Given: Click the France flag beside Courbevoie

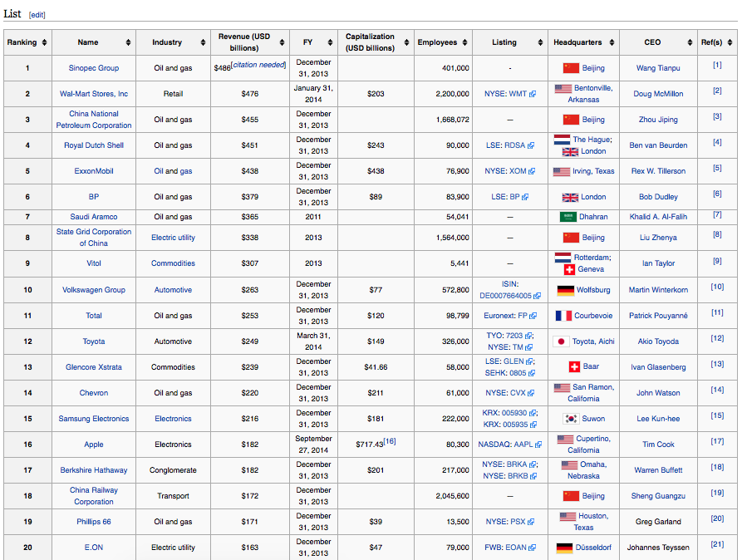Looking at the screenshot, I should [x=563, y=316].
